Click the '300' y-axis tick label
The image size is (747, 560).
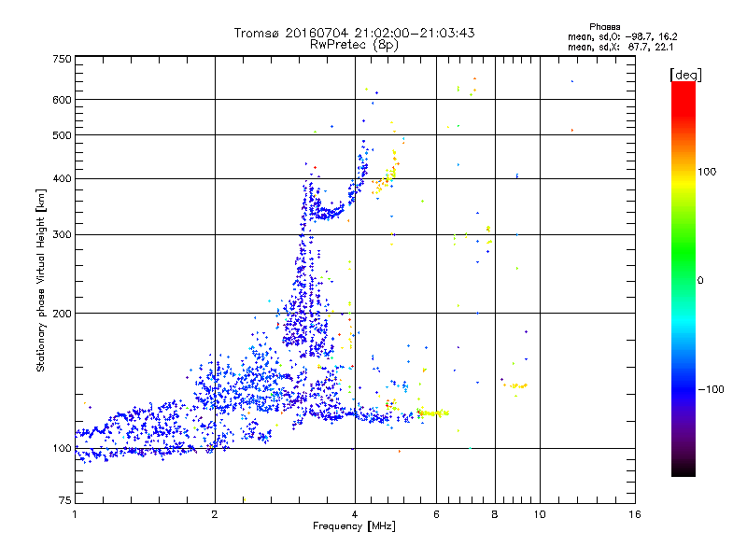coord(62,235)
